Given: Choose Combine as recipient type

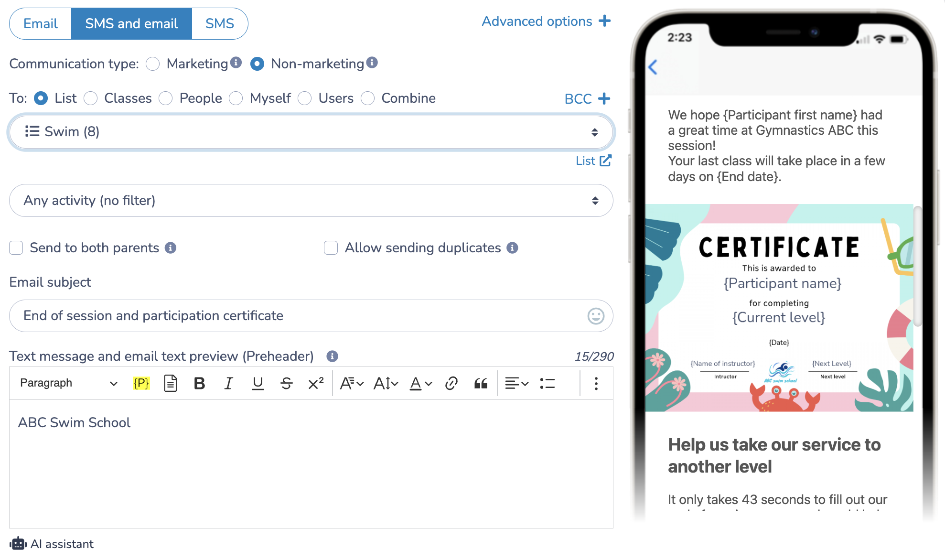Looking at the screenshot, I should point(368,98).
